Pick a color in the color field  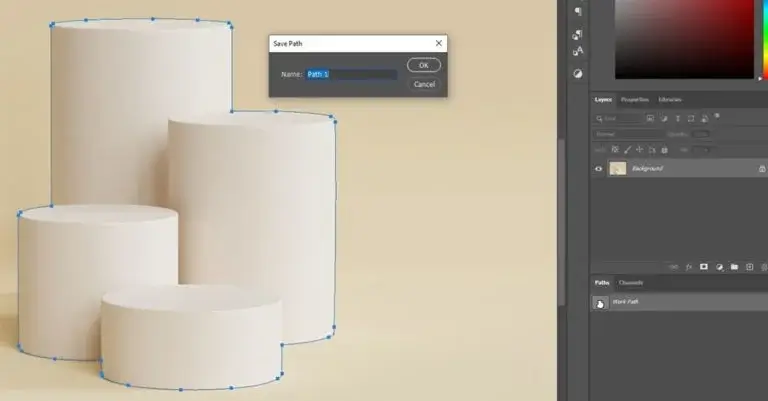click(685, 39)
